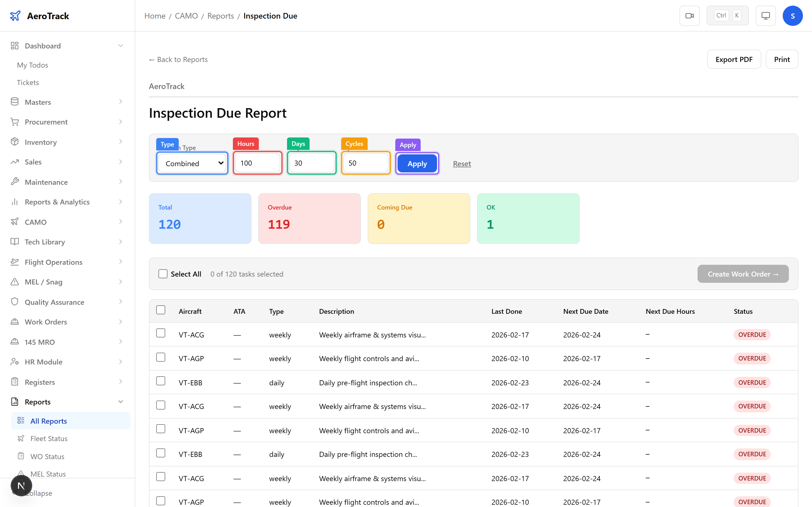
Task: Click the Hours threshold input field
Action: 257,163
